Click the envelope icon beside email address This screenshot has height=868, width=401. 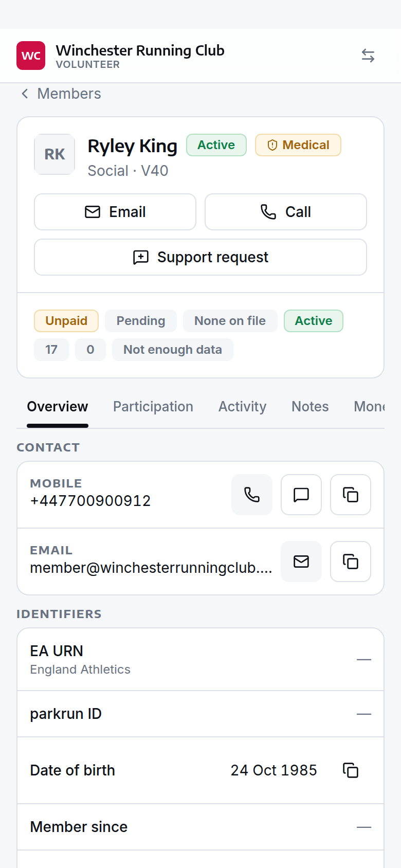pyautogui.click(x=301, y=562)
